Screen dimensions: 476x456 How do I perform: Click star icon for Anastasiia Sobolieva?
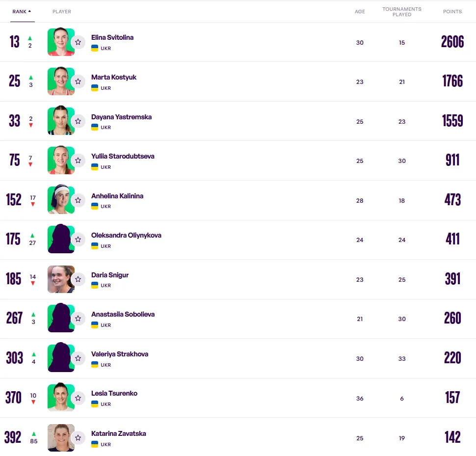(78, 319)
